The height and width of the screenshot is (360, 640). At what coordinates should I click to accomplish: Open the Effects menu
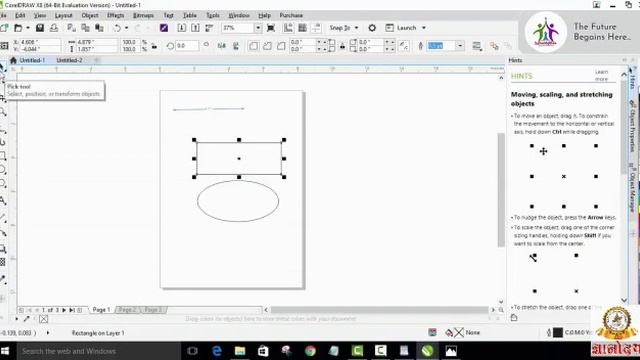pos(116,16)
